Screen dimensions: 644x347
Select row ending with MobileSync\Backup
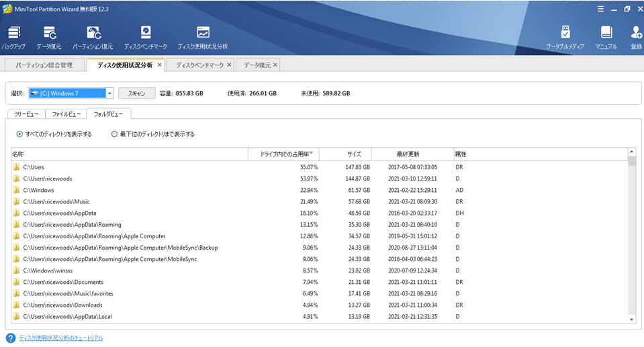pos(320,248)
